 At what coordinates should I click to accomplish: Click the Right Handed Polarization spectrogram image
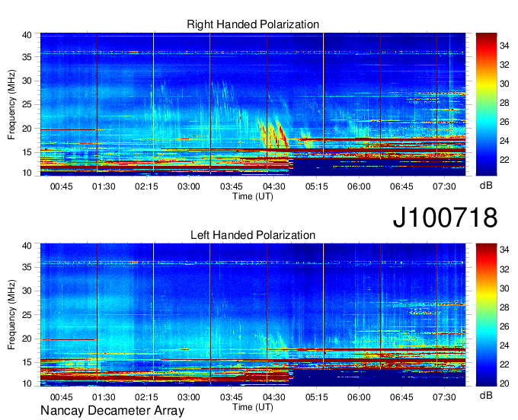(253, 104)
